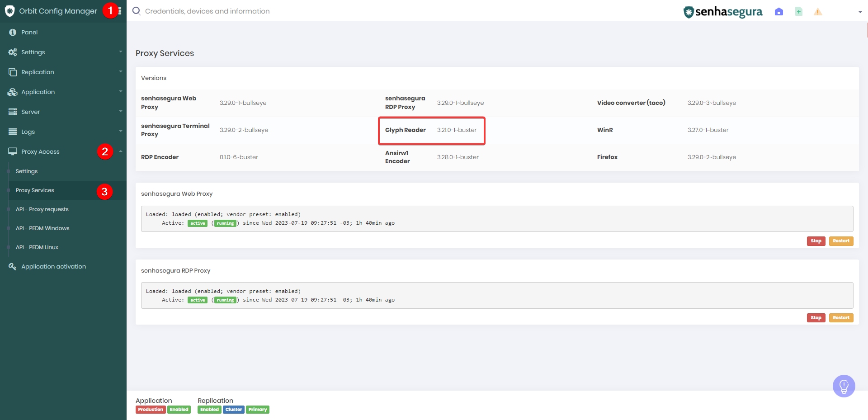Click the Versions section title
The height and width of the screenshot is (420, 868).
(154, 78)
